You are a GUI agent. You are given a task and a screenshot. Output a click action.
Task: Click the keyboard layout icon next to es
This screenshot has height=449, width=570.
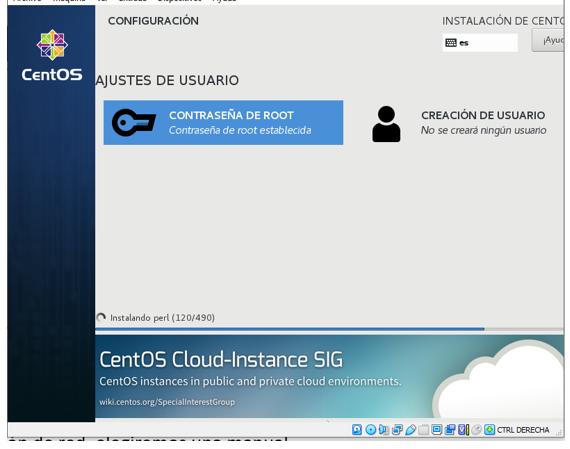(451, 43)
